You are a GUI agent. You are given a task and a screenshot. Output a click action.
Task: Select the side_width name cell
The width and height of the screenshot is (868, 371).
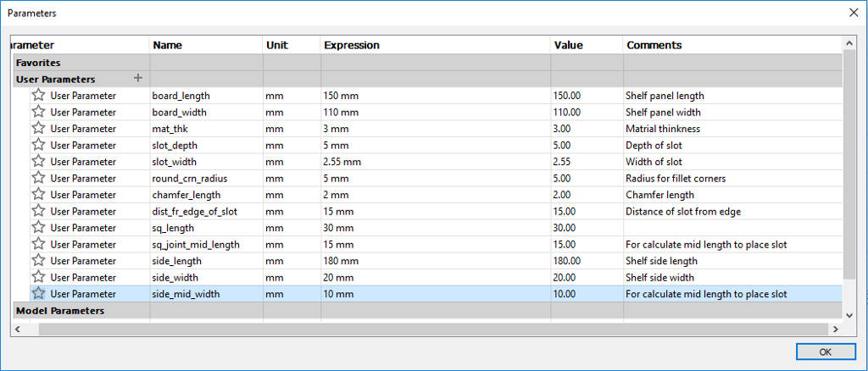coord(206,277)
